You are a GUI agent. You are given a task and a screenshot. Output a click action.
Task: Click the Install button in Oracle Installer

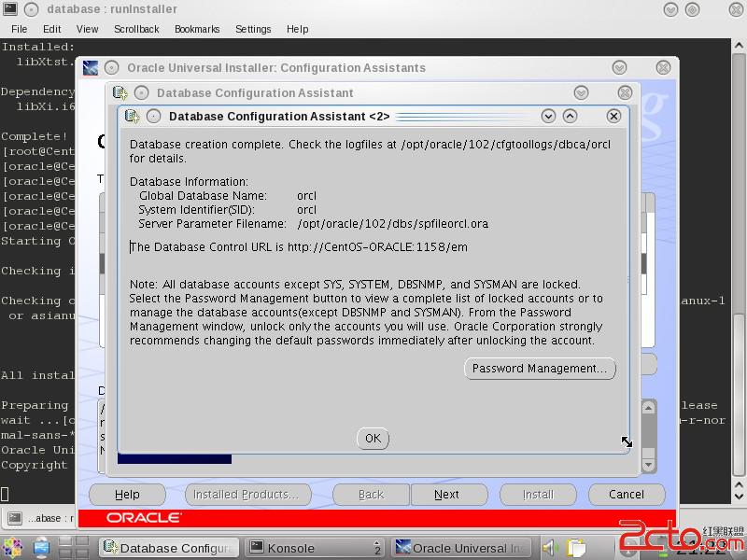click(x=538, y=495)
